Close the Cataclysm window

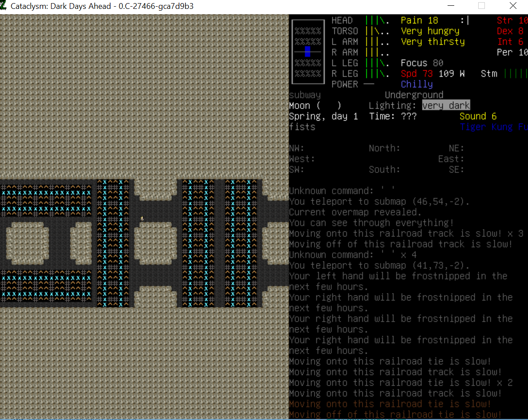(513, 6)
